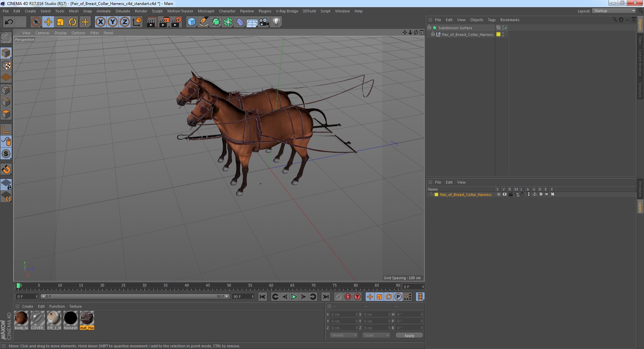This screenshot has height=349, width=644.
Task: Open Material Manager Texture menu
Action: [75, 306]
